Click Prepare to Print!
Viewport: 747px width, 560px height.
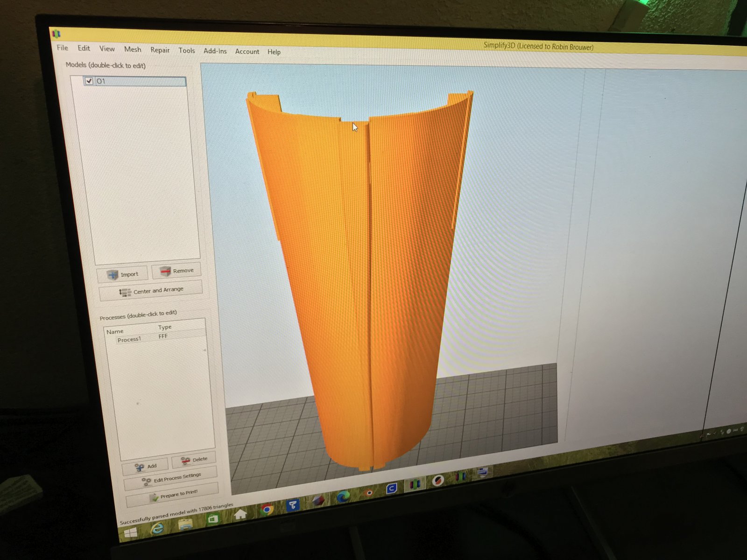[x=173, y=495]
